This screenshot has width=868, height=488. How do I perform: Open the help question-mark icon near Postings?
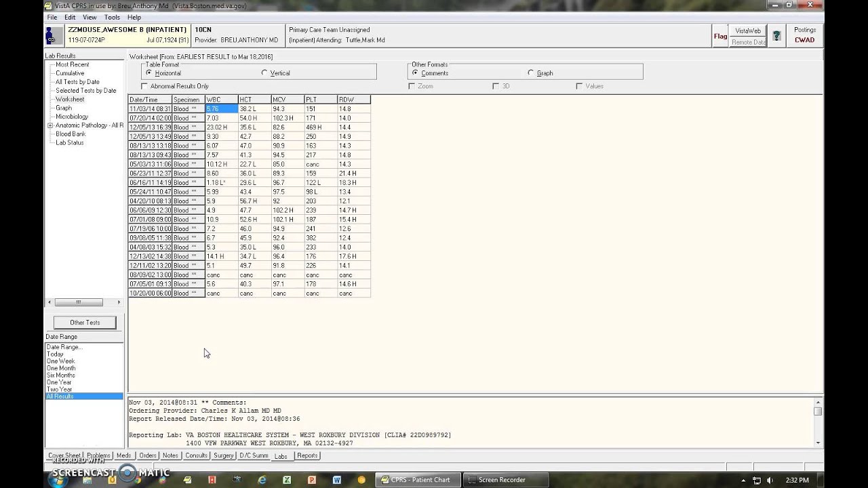tap(777, 35)
